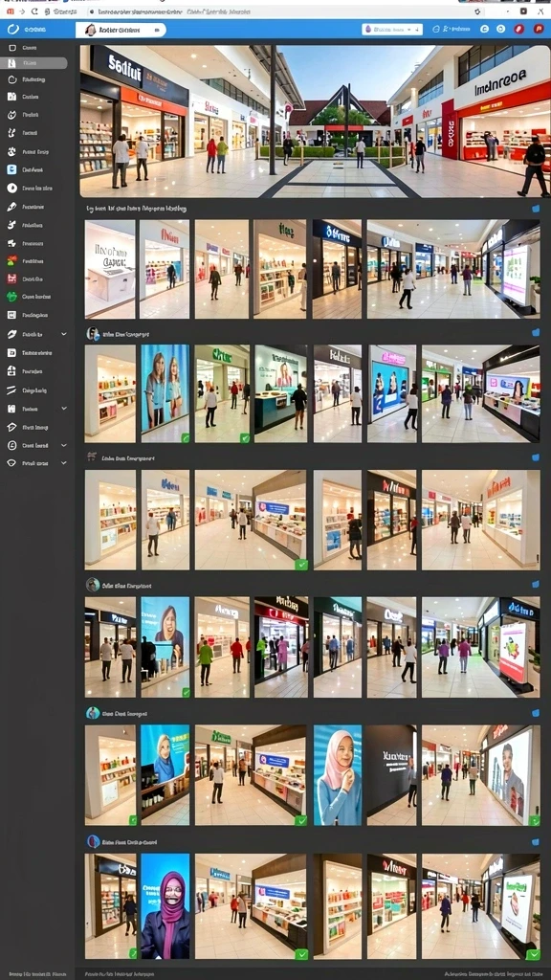This screenshot has height=980, width=551.
Task: Expand the shield item chevron in sidebar
Action: [x=64, y=463]
